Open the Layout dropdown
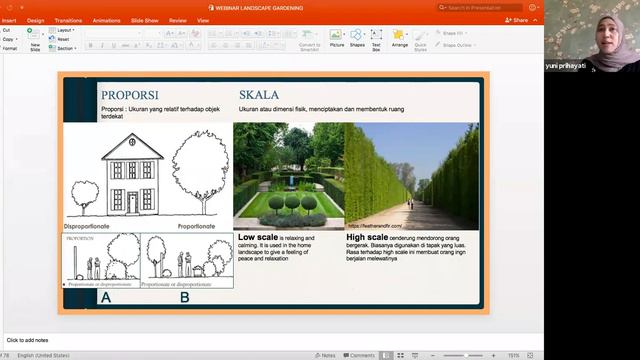 (x=62, y=30)
